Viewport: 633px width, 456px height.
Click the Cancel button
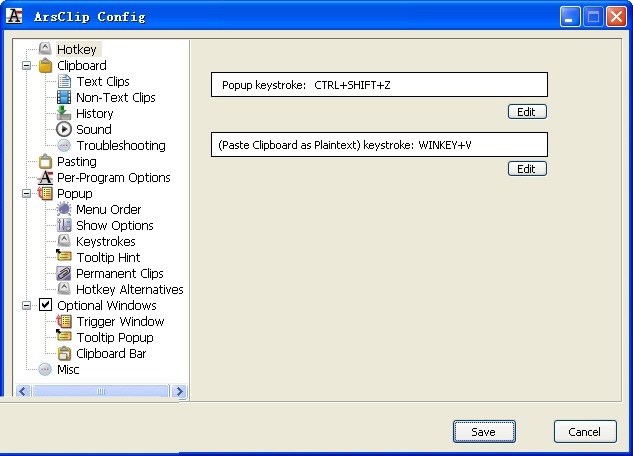[585, 431]
